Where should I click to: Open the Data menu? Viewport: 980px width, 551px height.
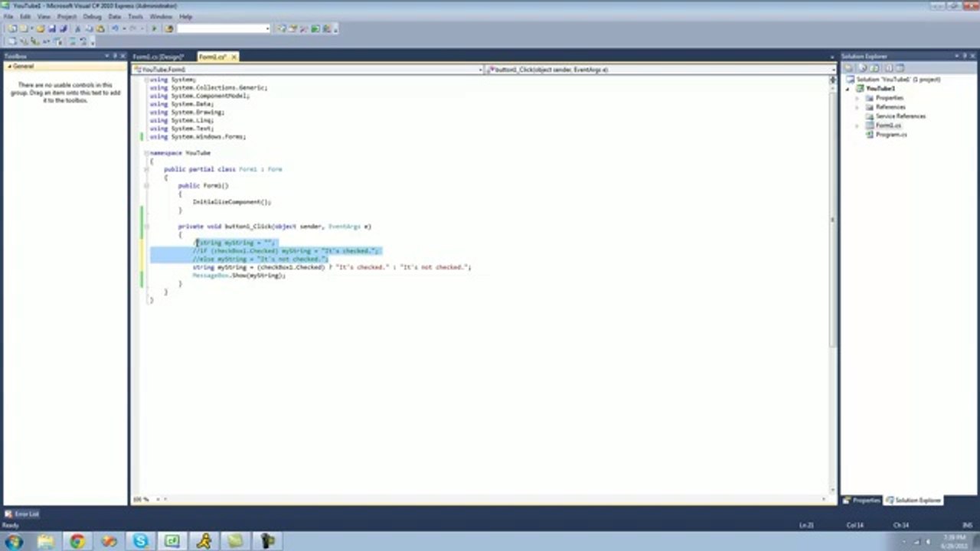(115, 16)
